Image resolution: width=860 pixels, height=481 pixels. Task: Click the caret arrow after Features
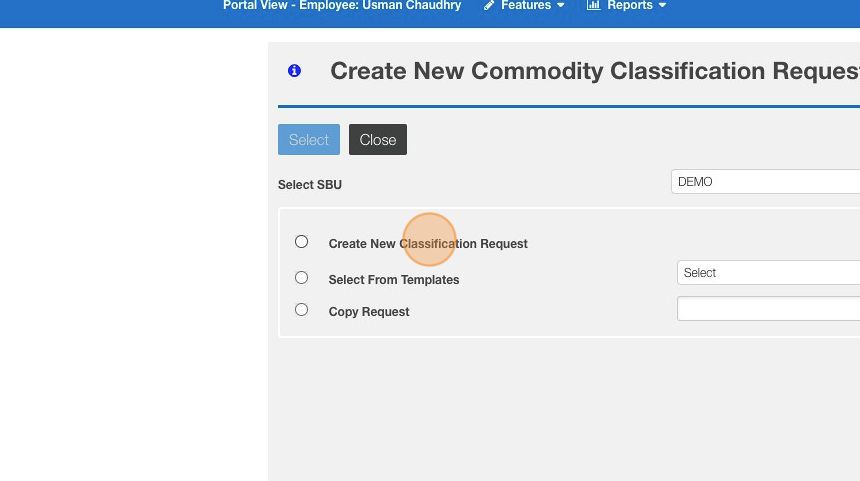point(560,6)
